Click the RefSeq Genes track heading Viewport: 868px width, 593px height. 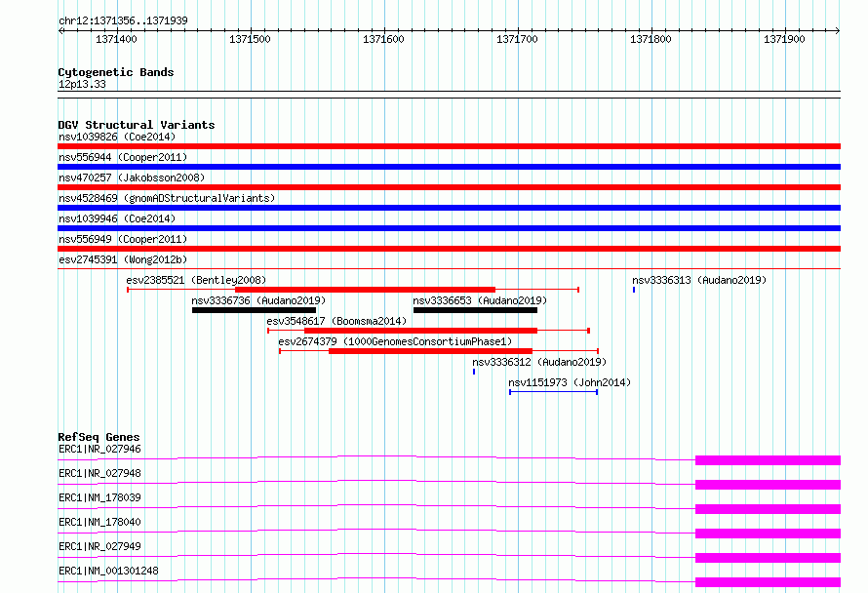pyautogui.click(x=99, y=437)
